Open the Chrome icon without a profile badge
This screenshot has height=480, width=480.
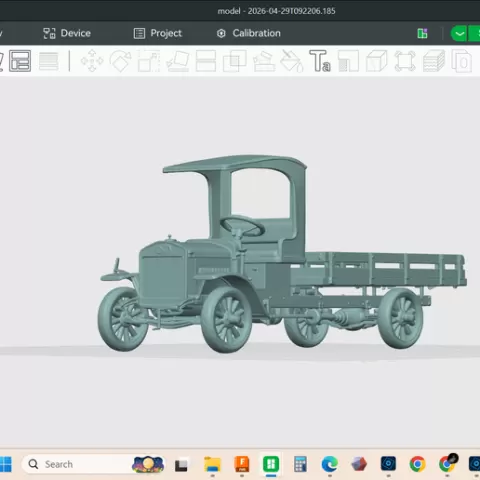click(x=418, y=464)
